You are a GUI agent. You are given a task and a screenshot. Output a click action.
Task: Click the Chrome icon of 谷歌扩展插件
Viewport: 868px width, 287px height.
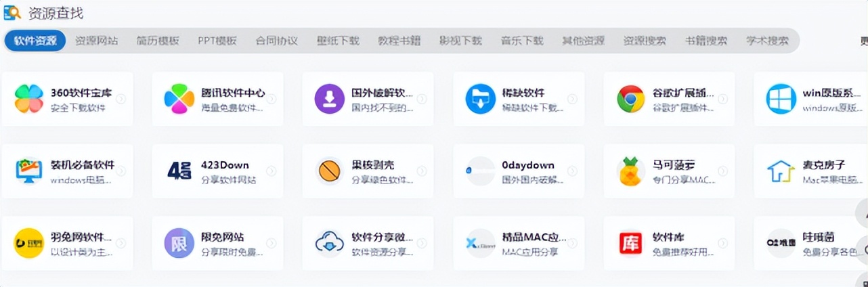tap(630, 100)
